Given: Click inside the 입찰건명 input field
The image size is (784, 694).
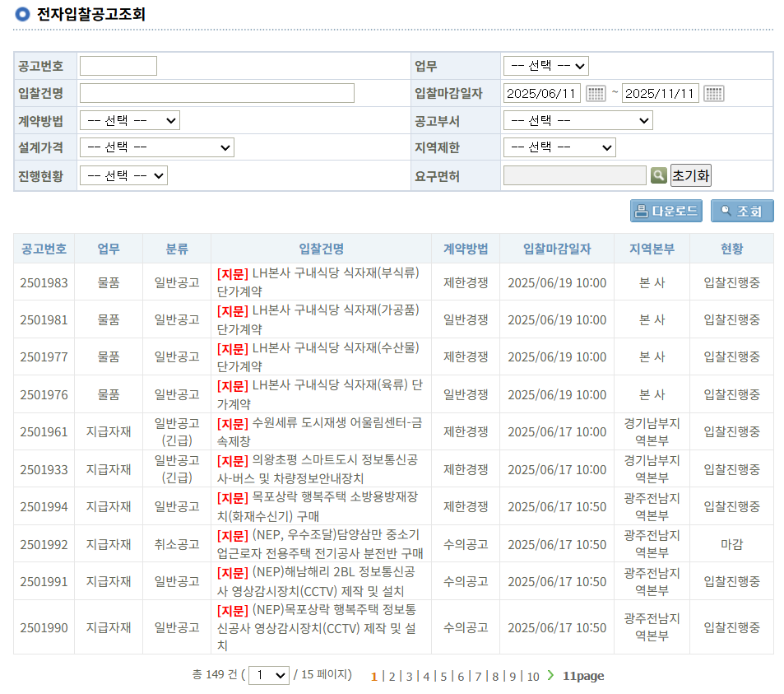Looking at the screenshot, I should point(216,93).
